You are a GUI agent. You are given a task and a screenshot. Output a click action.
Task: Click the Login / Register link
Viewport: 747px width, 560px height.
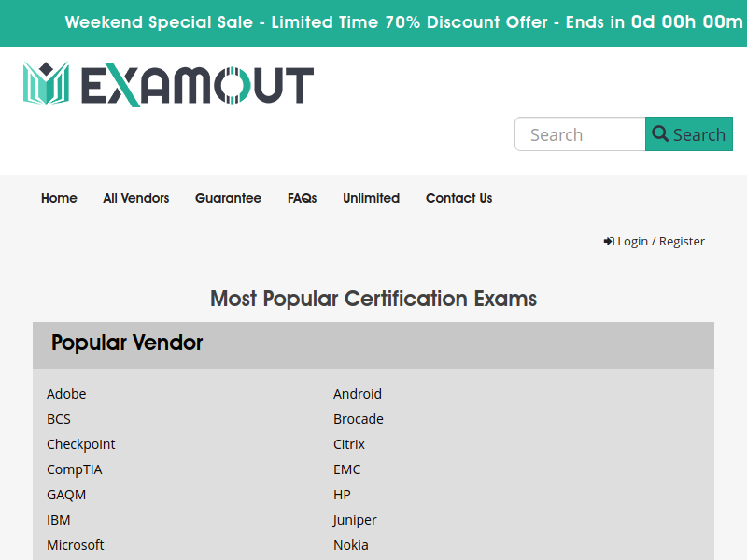click(655, 242)
